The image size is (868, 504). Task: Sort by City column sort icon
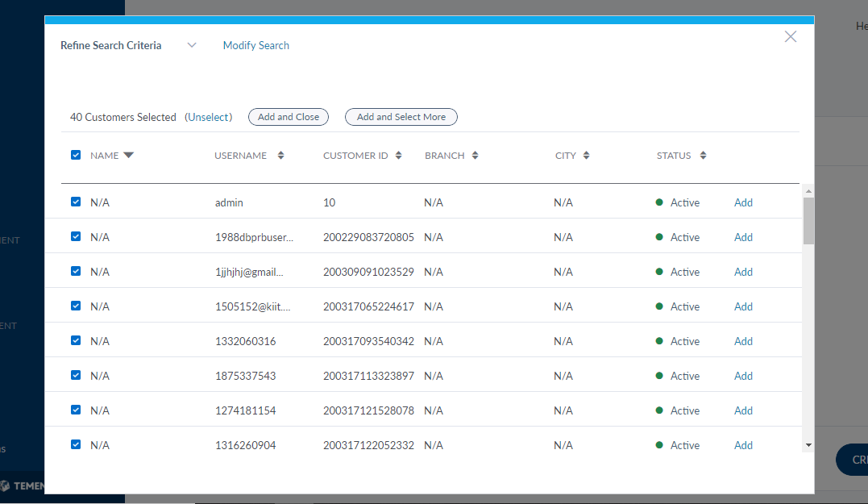pos(586,156)
